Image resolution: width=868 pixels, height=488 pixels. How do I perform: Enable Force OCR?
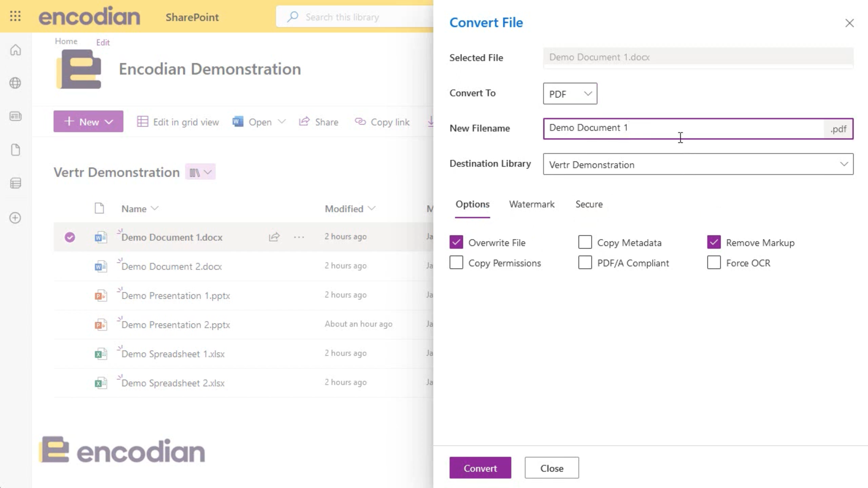[714, 263]
